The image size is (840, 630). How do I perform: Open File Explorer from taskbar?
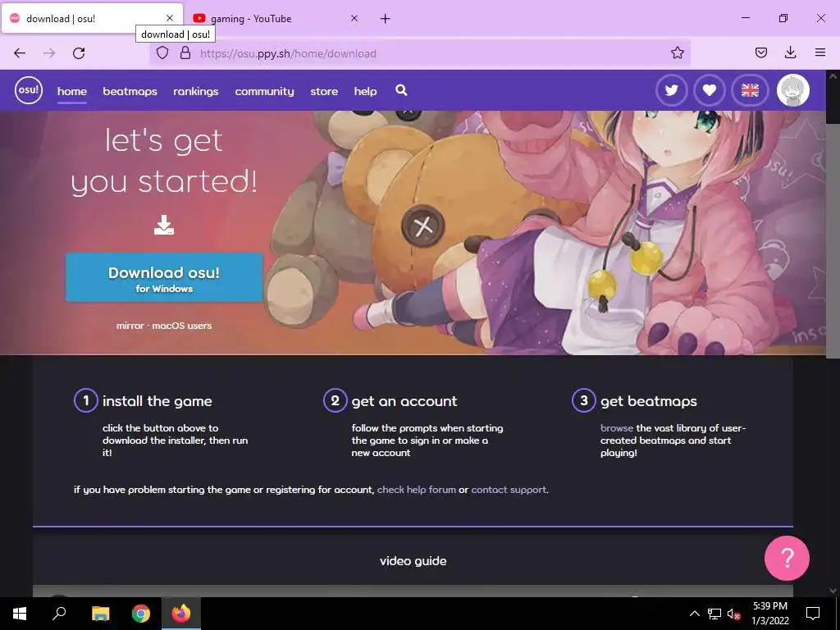click(100, 614)
